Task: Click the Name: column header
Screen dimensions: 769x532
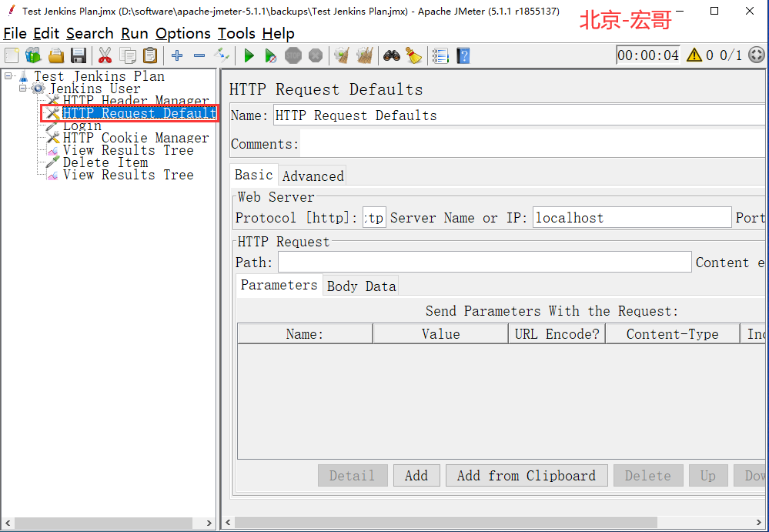Action: [x=305, y=334]
